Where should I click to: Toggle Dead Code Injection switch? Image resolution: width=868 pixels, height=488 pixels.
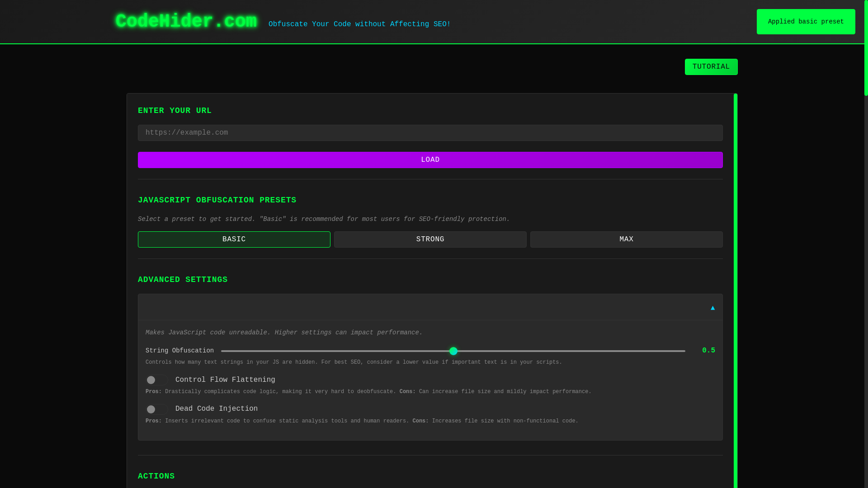click(157, 409)
